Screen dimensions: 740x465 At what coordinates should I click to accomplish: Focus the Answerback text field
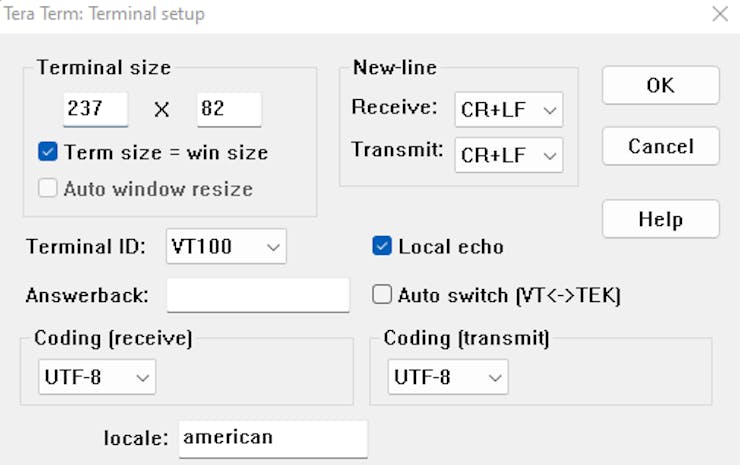point(258,295)
